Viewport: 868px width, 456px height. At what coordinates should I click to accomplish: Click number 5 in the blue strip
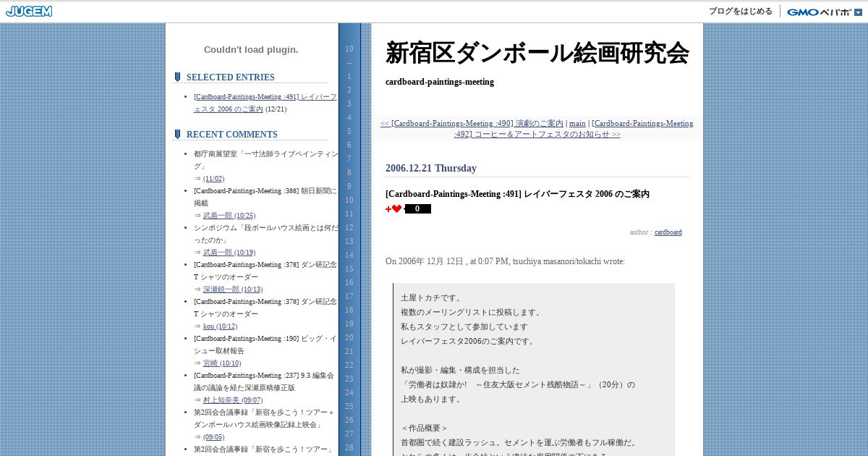[x=349, y=132]
